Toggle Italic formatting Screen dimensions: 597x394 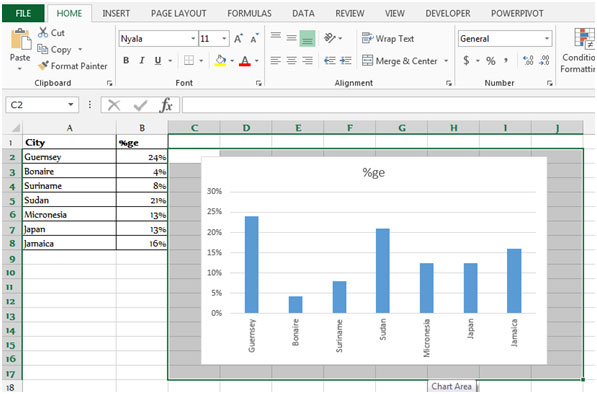[x=142, y=61]
